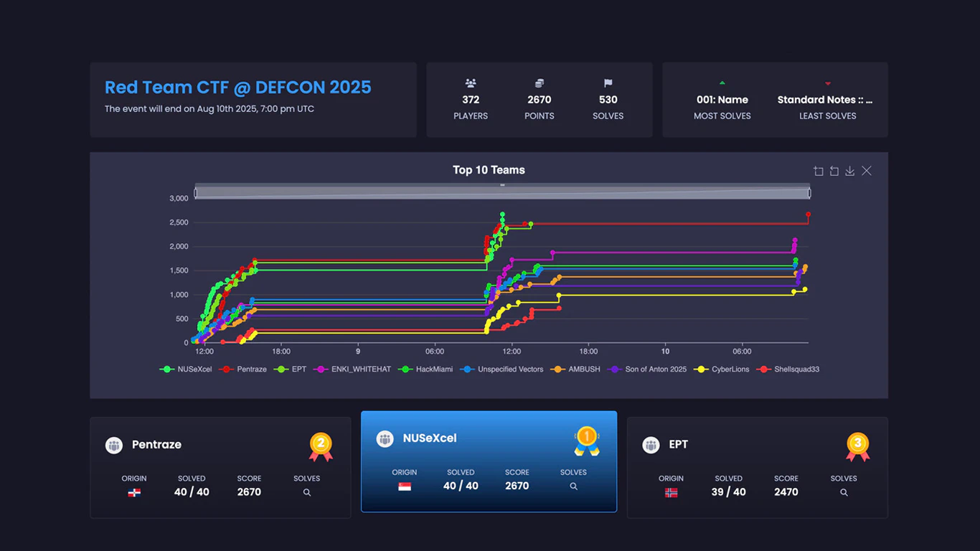
Task: Click EPT's solves search icon
Action: click(844, 493)
